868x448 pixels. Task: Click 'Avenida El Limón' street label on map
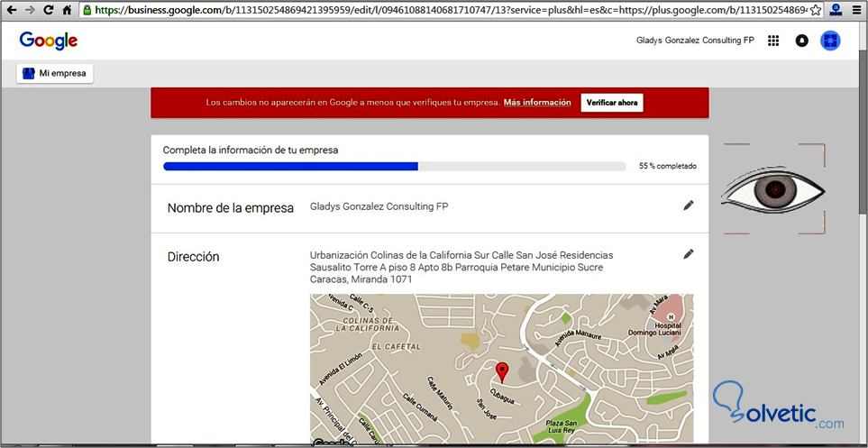pos(341,370)
